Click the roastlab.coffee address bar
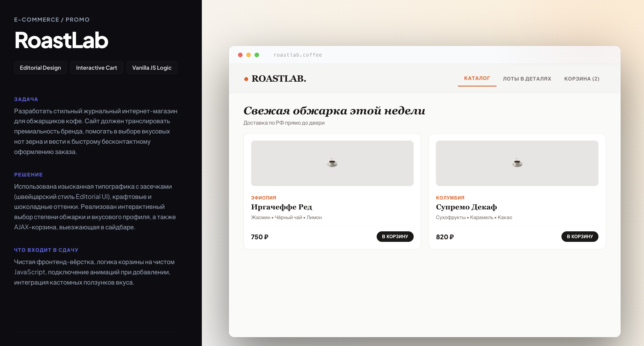Image resolution: width=644 pixels, height=346 pixels. [x=298, y=55]
